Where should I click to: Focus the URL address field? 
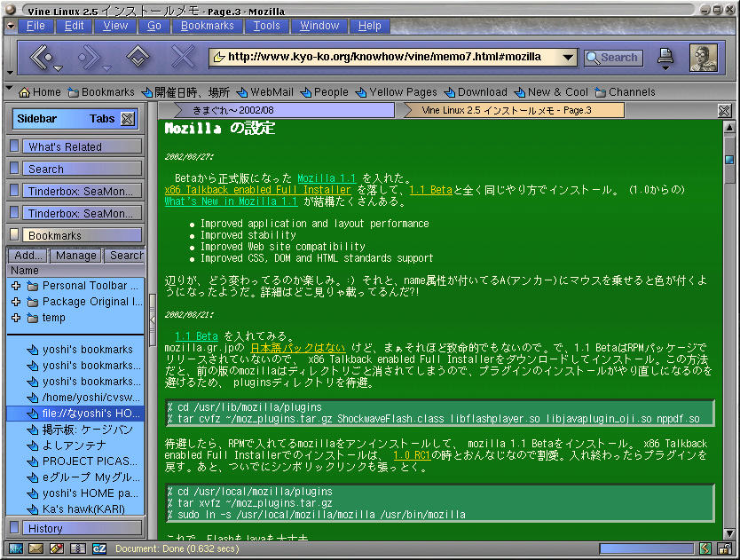[x=393, y=57]
